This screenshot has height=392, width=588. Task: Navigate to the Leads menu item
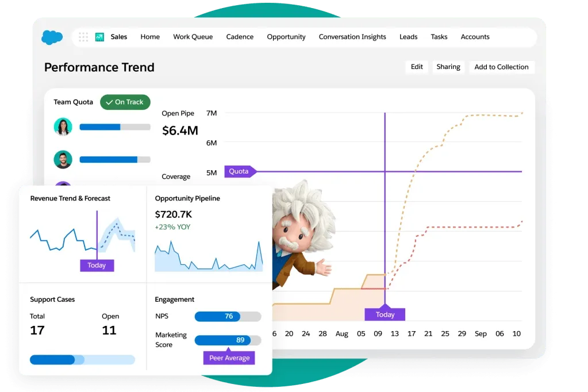pos(408,36)
